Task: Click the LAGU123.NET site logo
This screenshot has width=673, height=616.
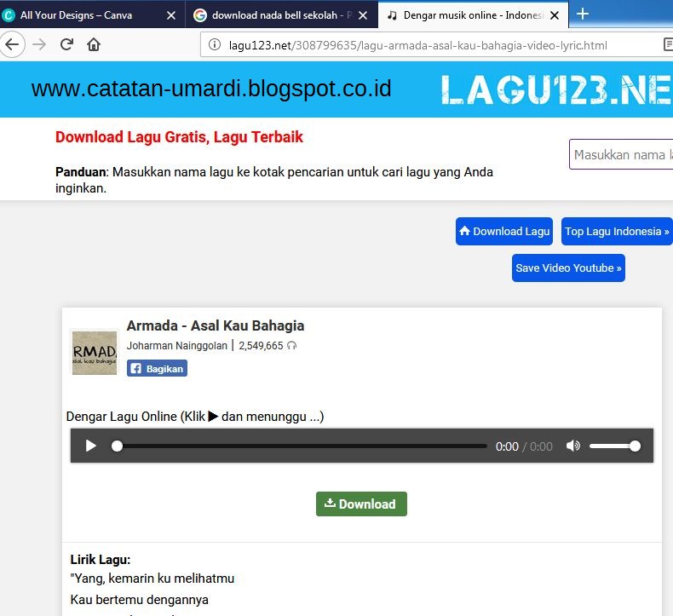Action: (556, 89)
